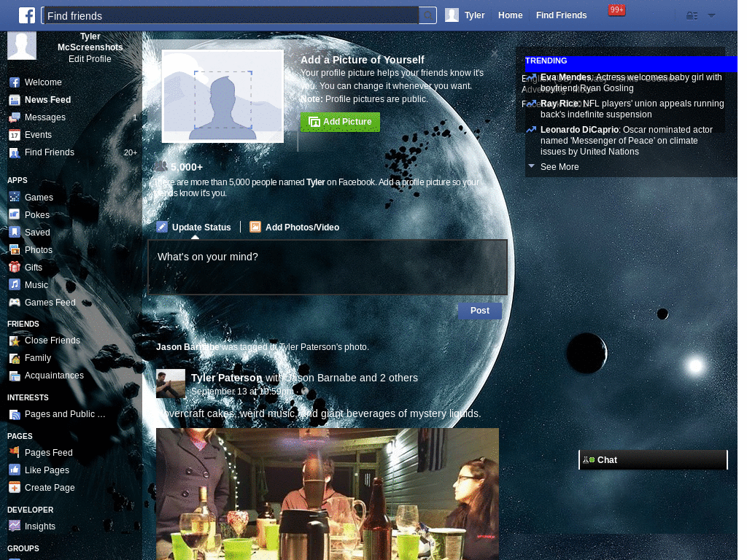Open the account dropdown arrow in top bar

pyautogui.click(x=711, y=16)
